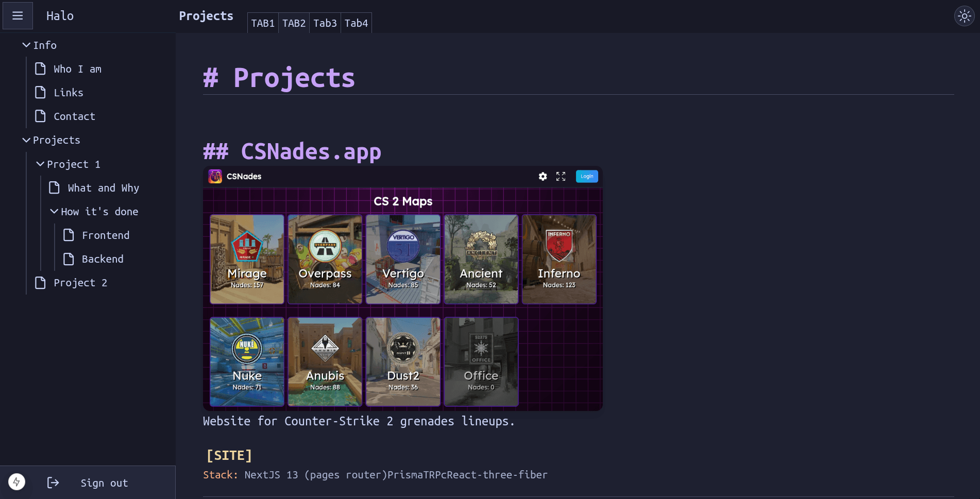Click the Sign out label
980x499 pixels.
[x=104, y=483]
